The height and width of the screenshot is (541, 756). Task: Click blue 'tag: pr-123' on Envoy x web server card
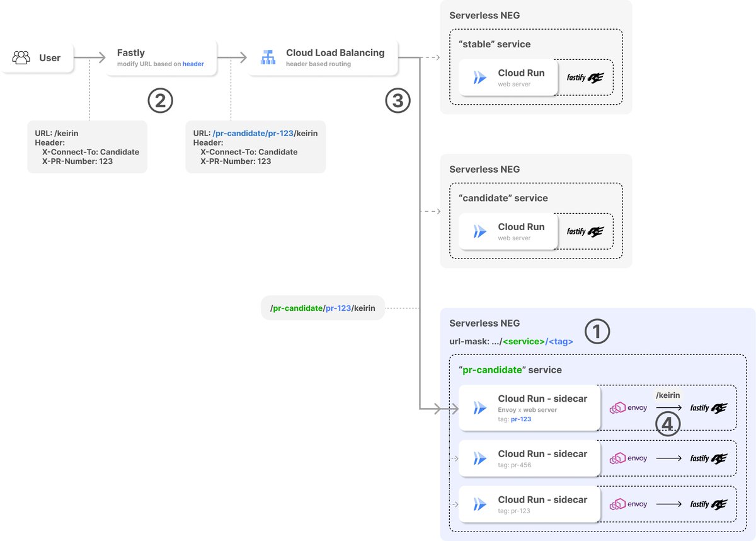click(514, 419)
